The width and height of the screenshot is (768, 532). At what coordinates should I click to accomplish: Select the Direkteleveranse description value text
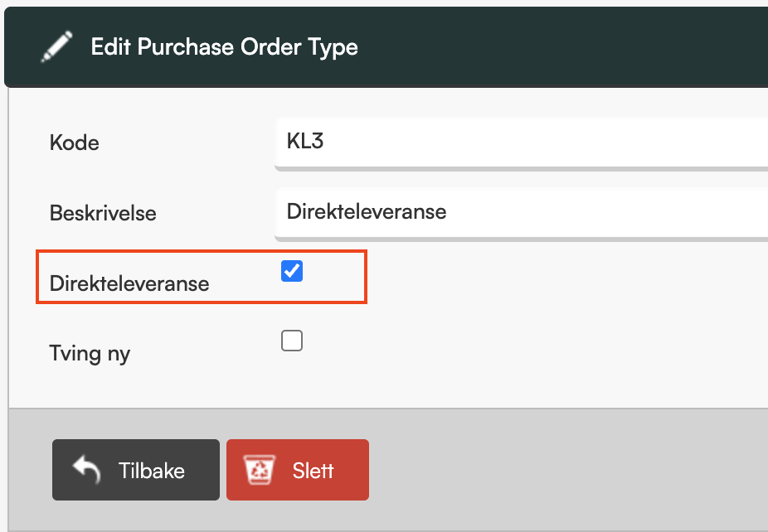[x=367, y=211]
